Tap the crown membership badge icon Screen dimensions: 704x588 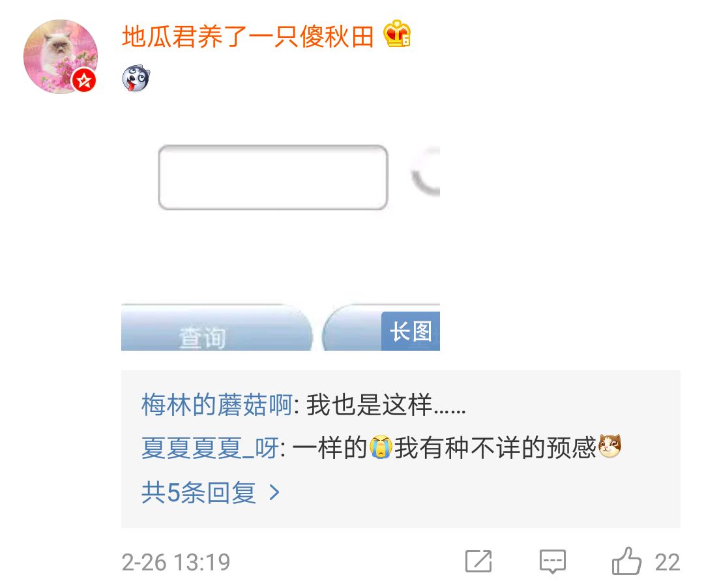click(397, 34)
